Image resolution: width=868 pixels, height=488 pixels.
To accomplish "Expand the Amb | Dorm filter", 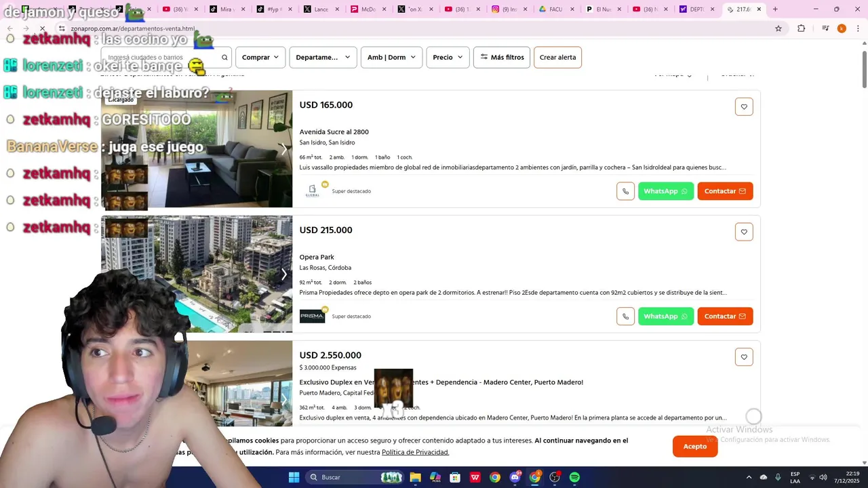I will coord(391,58).
